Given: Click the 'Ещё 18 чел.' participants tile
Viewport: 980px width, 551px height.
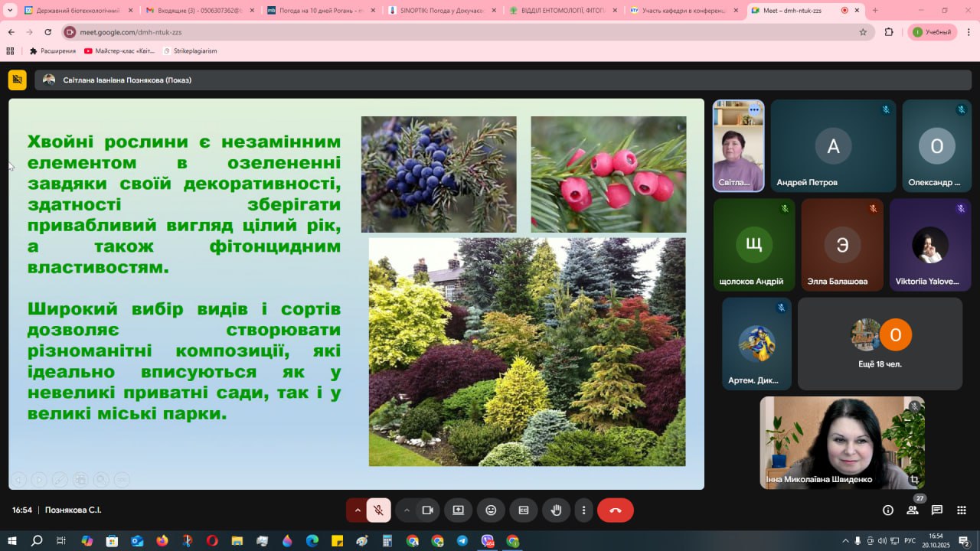Looking at the screenshot, I should tap(880, 344).
